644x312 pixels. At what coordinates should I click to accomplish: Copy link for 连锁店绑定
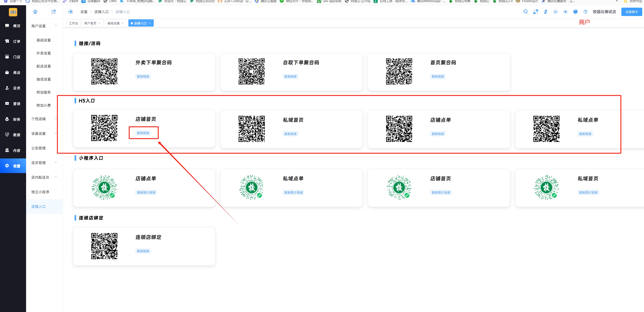143,251
